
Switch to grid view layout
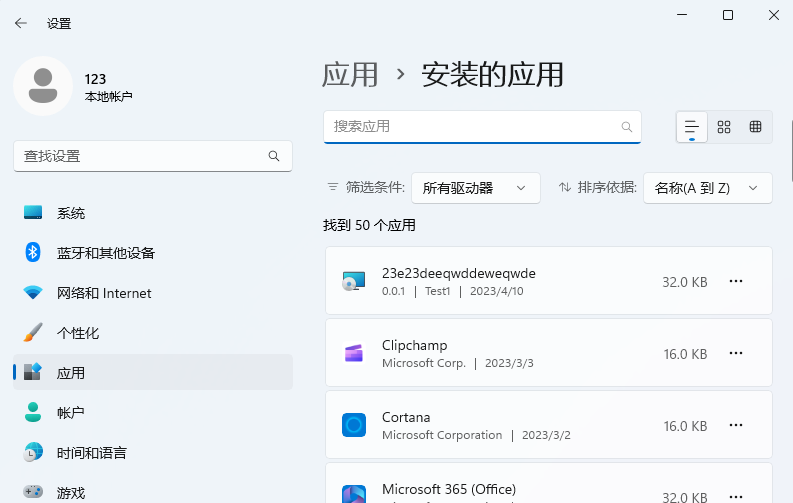[724, 127]
